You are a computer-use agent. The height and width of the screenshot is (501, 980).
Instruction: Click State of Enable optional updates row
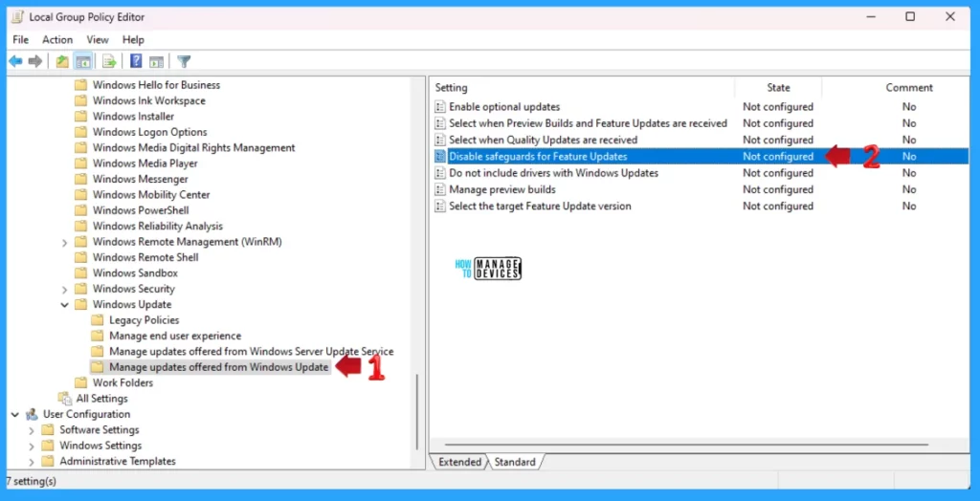click(x=778, y=107)
